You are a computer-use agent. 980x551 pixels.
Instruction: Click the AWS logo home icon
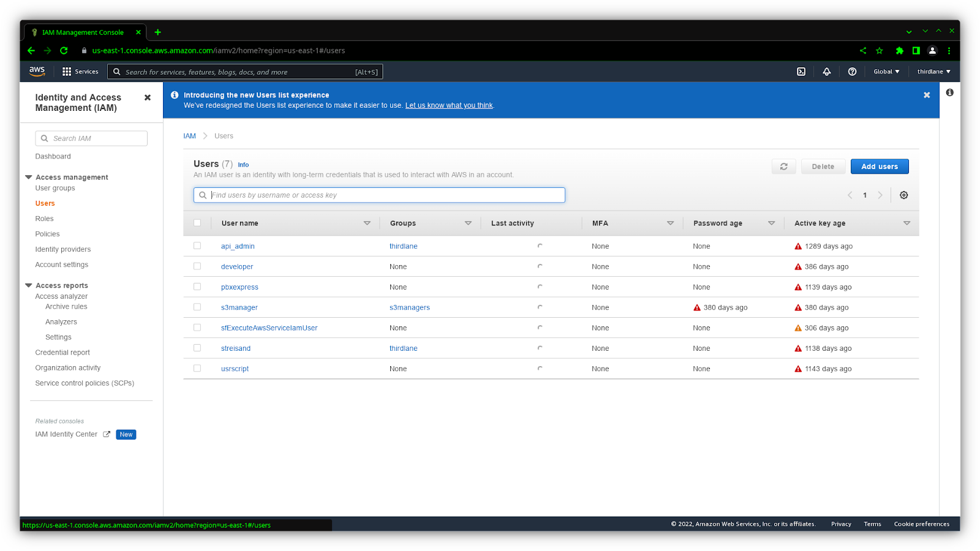coord(37,71)
